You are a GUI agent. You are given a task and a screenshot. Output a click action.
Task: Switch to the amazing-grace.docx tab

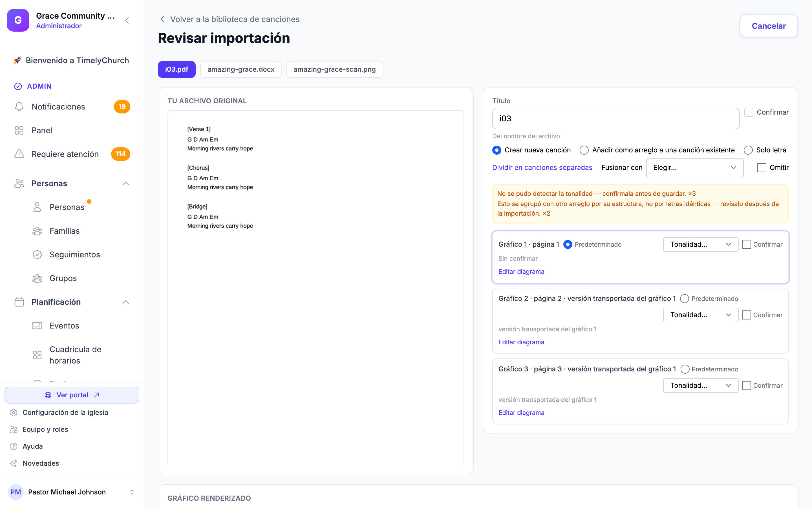(x=241, y=69)
